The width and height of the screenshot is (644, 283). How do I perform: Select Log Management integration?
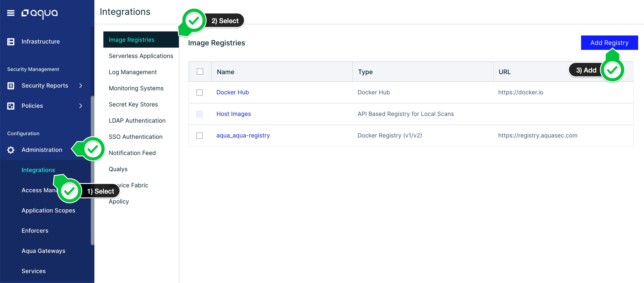[x=133, y=72]
